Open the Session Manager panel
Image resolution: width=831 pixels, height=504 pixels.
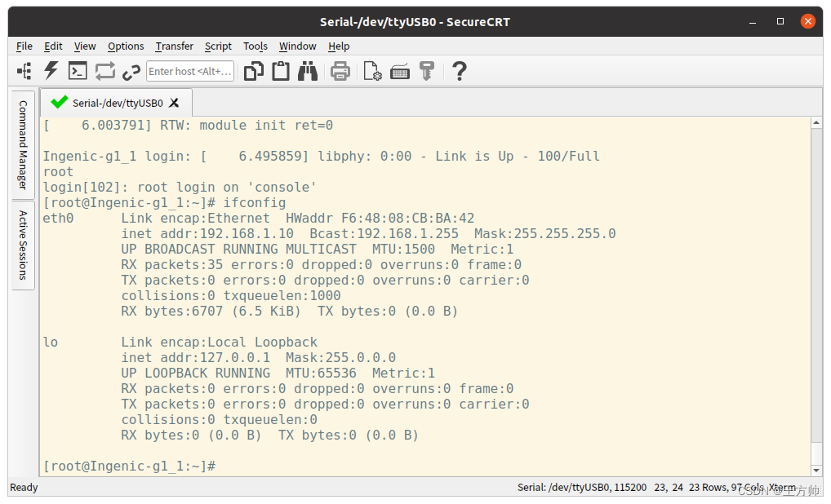pyautogui.click(x=24, y=71)
